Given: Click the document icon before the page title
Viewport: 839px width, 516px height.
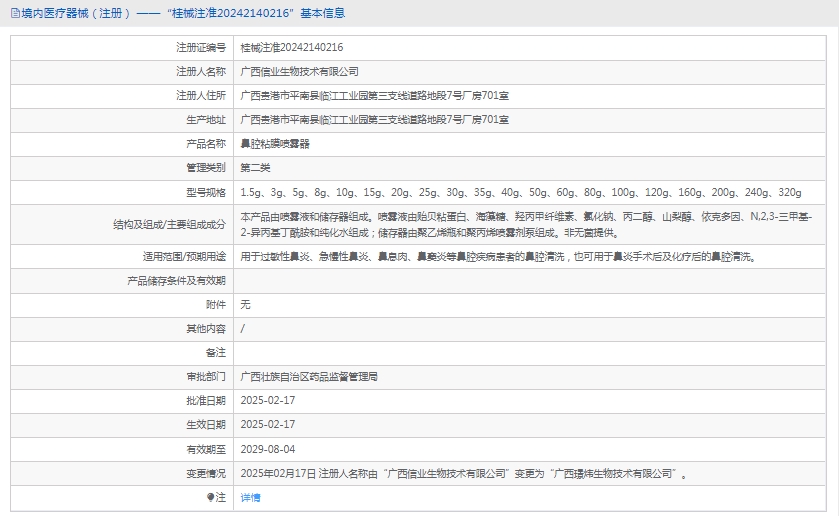Looking at the screenshot, I should 14,13.
